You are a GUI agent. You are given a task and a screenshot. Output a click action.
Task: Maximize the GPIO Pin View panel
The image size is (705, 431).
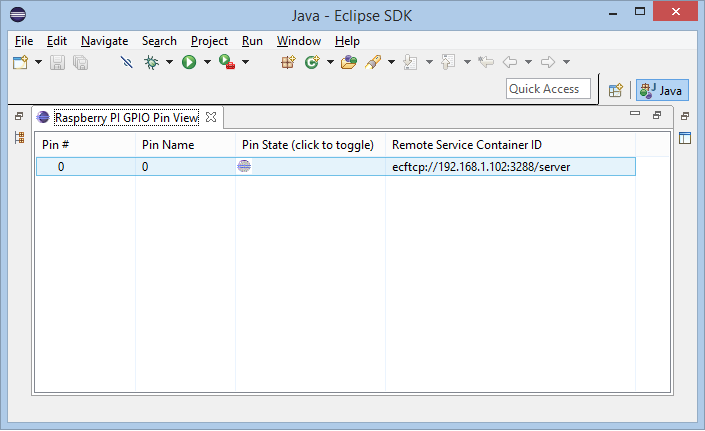[x=657, y=116]
